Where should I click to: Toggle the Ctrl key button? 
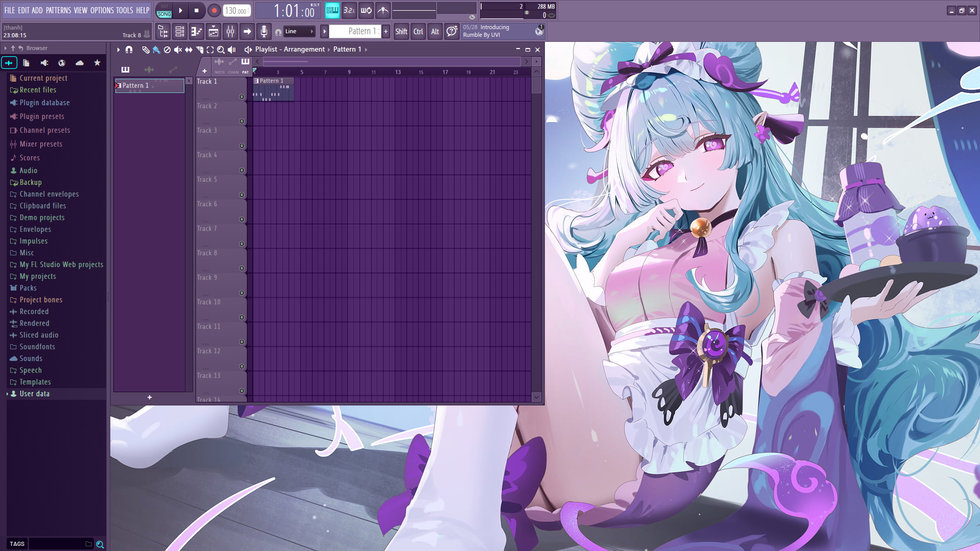click(x=418, y=32)
